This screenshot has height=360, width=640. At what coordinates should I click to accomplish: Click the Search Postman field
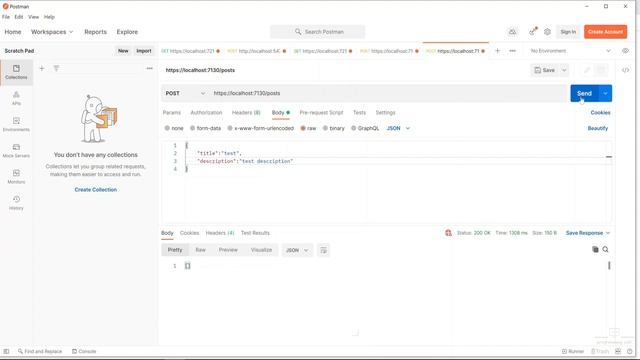[x=318, y=32]
